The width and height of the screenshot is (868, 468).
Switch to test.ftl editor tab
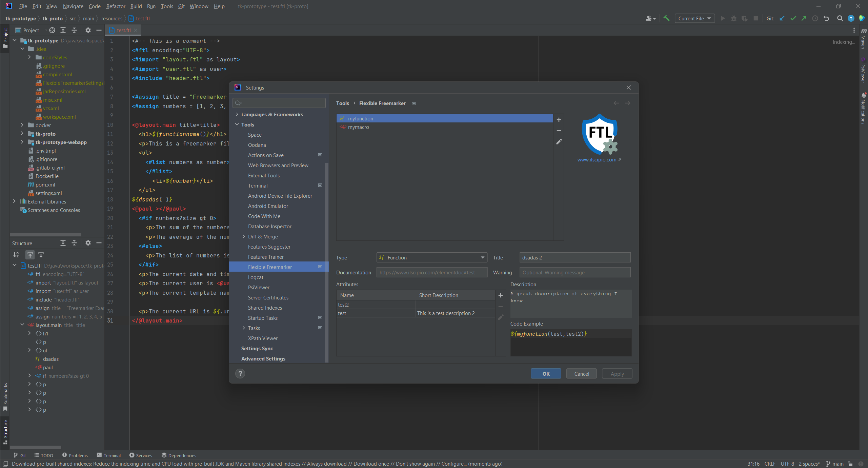pos(123,30)
